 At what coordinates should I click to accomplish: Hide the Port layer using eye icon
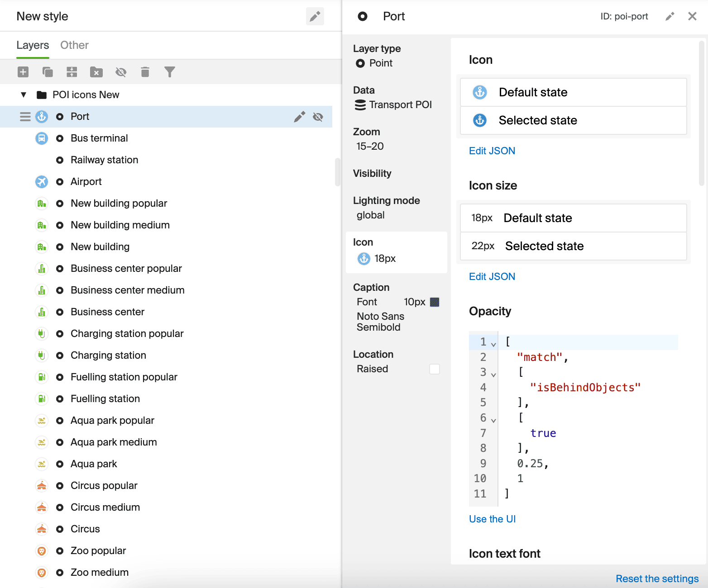318,117
